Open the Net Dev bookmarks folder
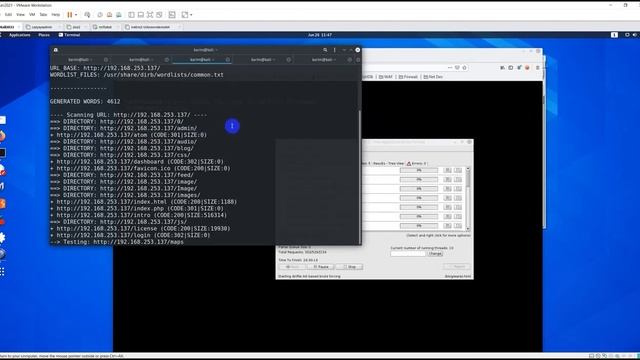 [x=433, y=77]
